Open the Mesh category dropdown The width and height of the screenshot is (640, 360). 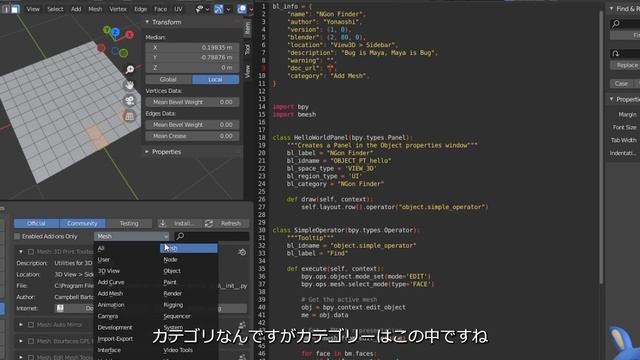pyautogui.click(x=132, y=236)
